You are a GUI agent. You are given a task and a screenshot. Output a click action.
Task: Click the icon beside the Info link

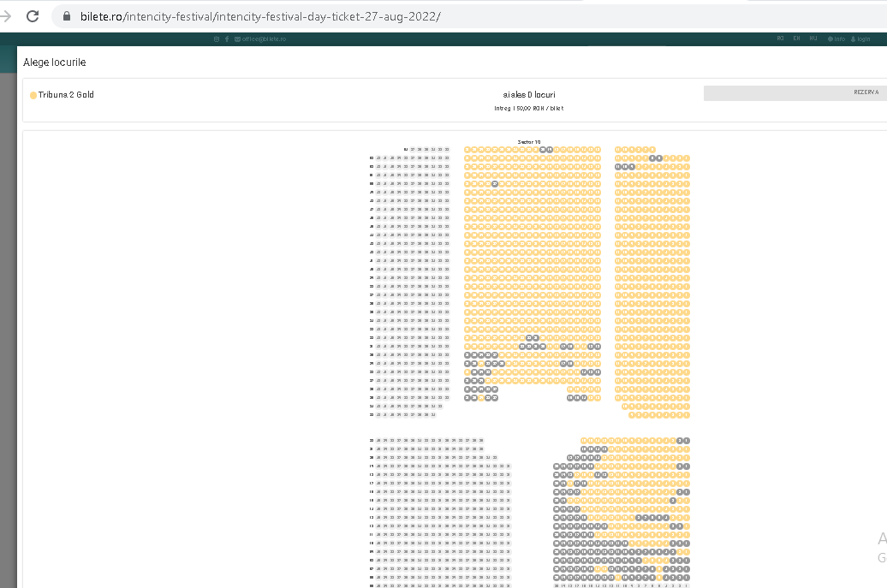pyautogui.click(x=830, y=39)
